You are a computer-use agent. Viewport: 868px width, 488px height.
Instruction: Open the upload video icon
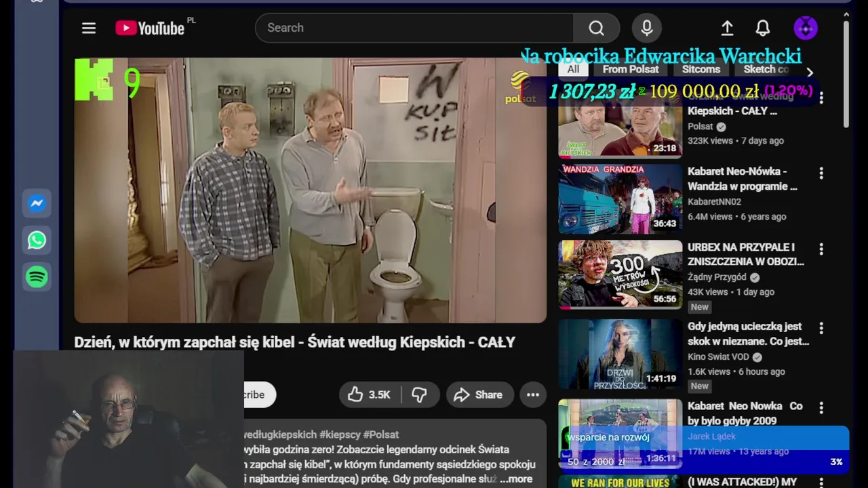pyautogui.click(x=727, y=28)
